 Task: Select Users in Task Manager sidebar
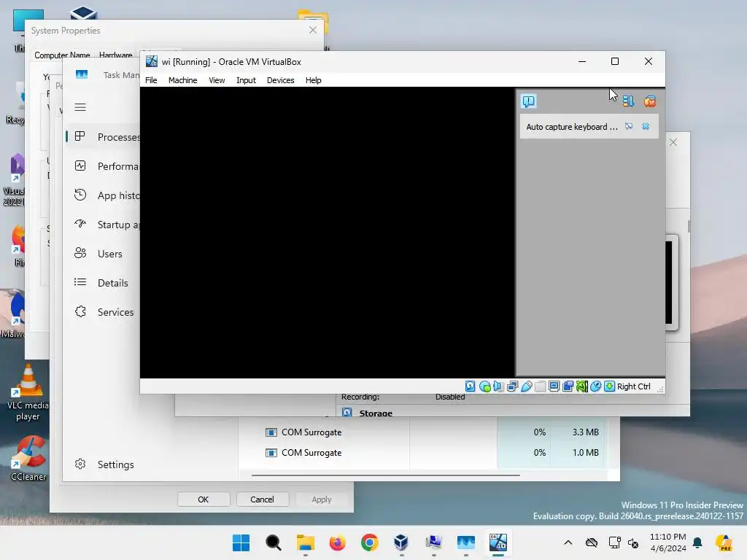[x=104, y=253]
